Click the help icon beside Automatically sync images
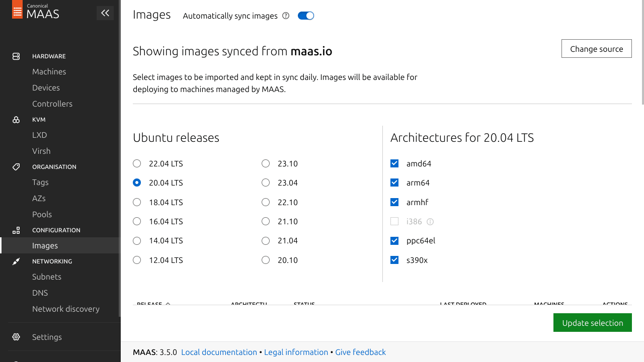 tap(286, 16)
